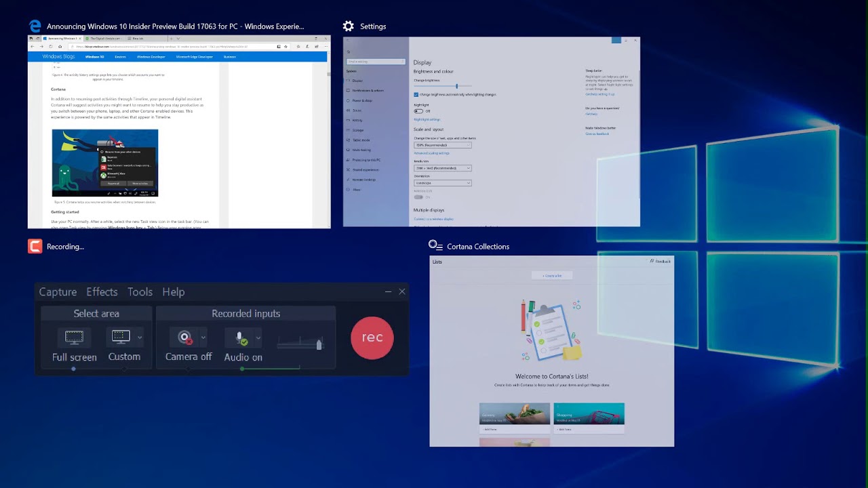Open the scaling percentage dropdown in Settings

[x=443, y=145]
